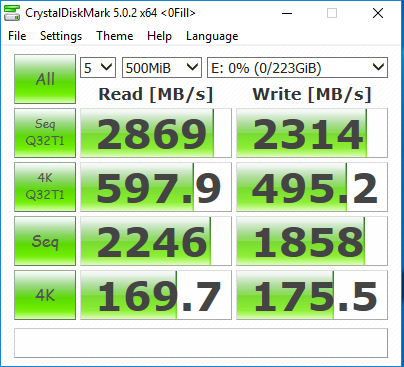Select the 2314 Seq Q32T1 write result
404x367 pixels.
[x=312, y=133]
